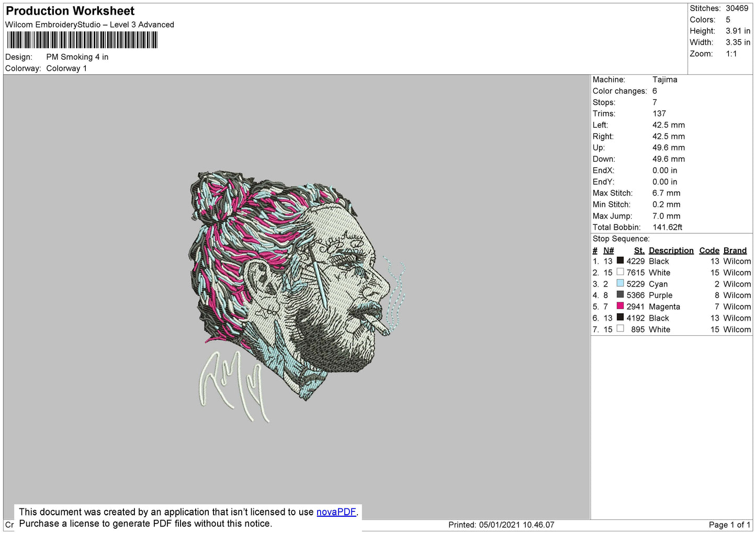Click the magenta color swatch
756x534 pixels.
[620, 306]
